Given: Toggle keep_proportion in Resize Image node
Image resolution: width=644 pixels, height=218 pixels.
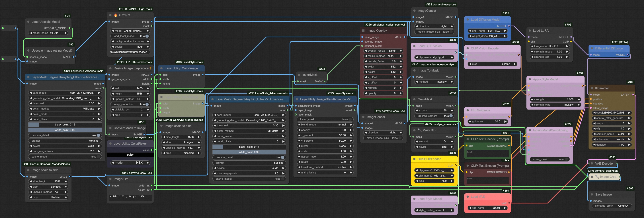Looking at the screenshot, I should coord(147,104).
